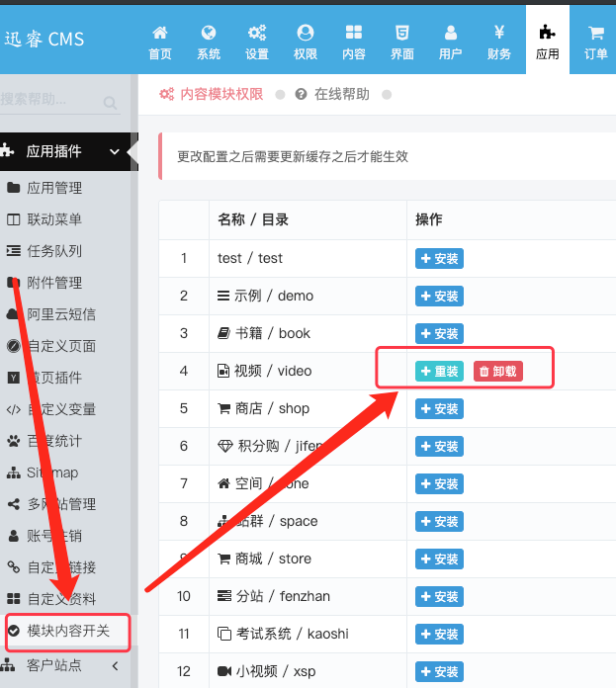Image resolution: width=616 pixels, height=688 pixels.
Task: Open the 内容 grid icon menu
Action: (x=354, y=43)
